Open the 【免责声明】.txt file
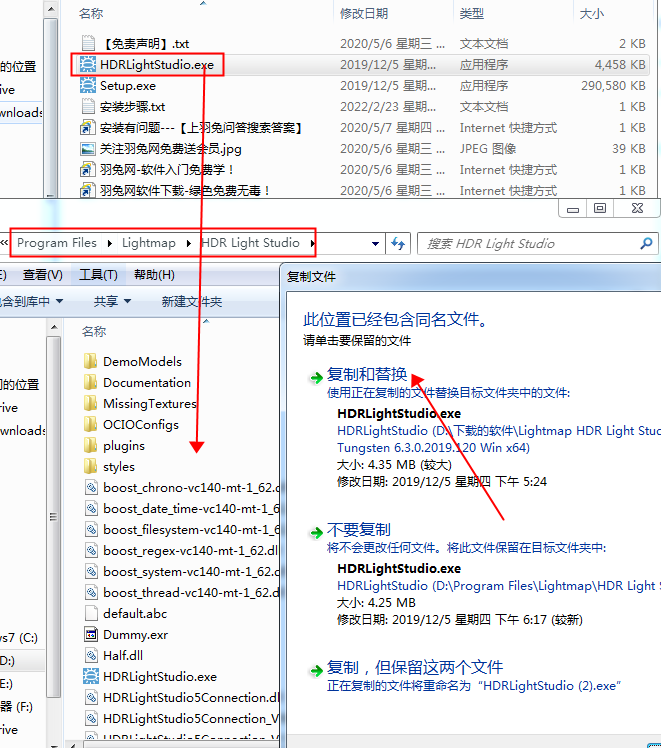This screenshot has width=661, height=748. point(147,44)
